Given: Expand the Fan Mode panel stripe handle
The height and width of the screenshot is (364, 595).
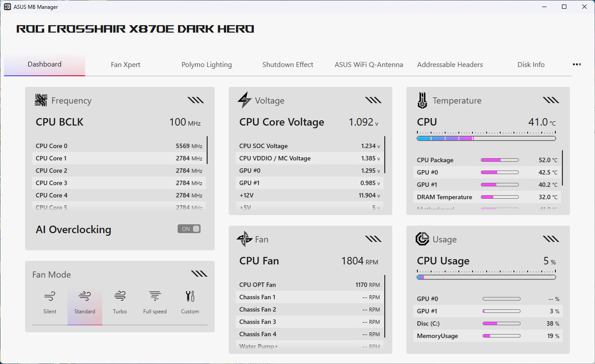Looking at the screenshot, I should point(199,274).
